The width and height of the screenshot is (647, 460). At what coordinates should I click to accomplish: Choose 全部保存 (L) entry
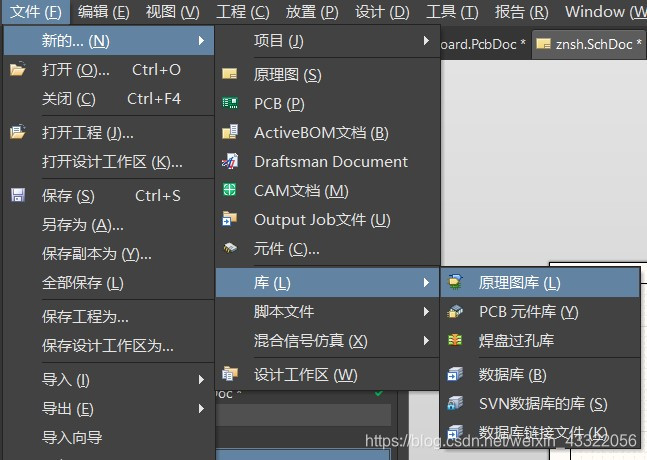(109, 283)
